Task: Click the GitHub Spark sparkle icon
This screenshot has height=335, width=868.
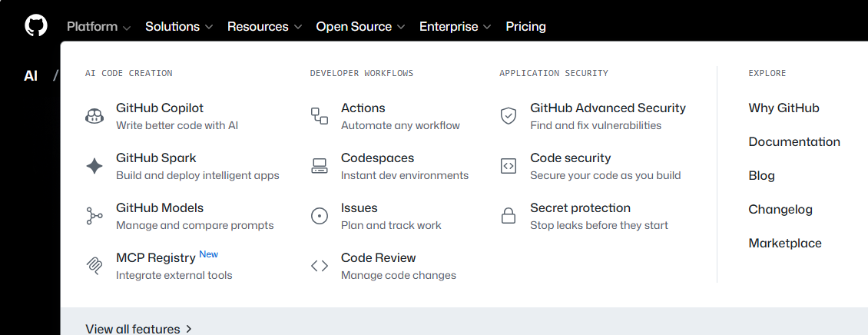Action: click(x=94, y=166)
